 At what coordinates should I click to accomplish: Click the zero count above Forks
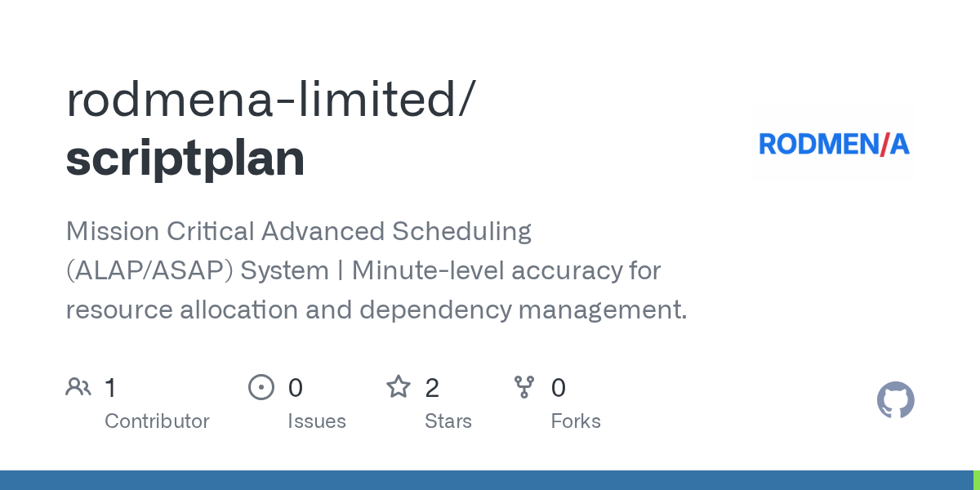tap(559, 388)
